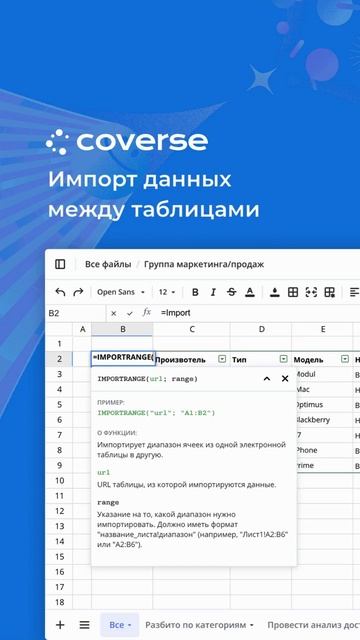The height and width of the screenshot is (640, 360).
Task: Open the Тип column filter dropdown
Action: tap(284, 359)
